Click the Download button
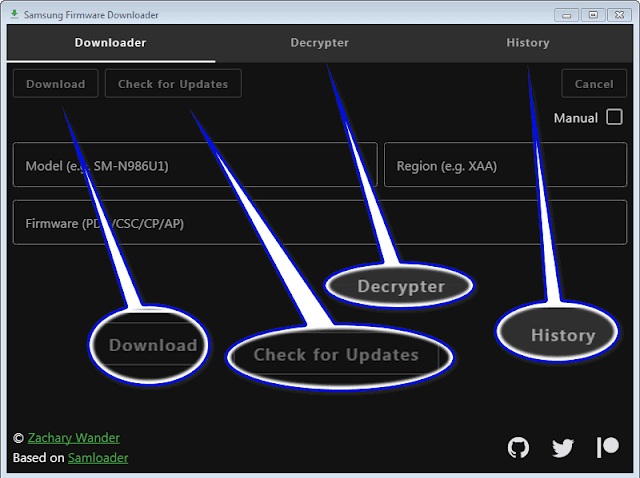 click(56, 84)
